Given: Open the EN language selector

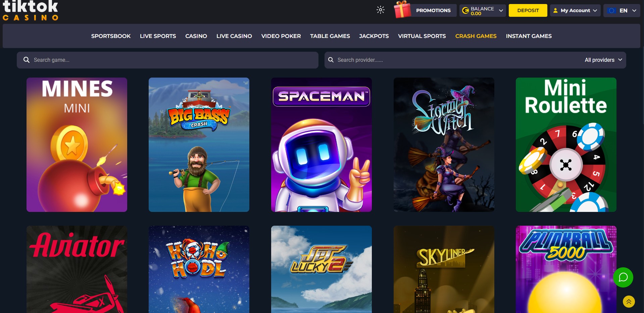Looking at the screenshot, I should [x=622, y=10].
